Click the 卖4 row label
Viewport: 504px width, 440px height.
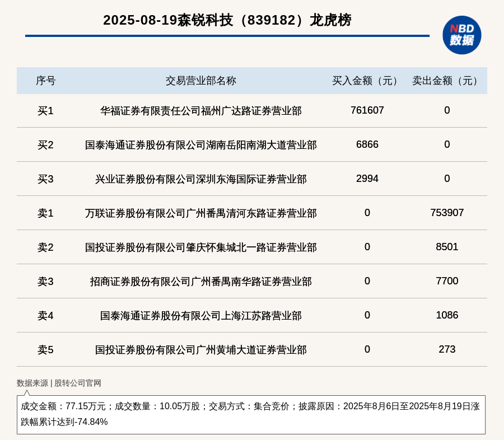pyautogui.click(x=46, y=315)
